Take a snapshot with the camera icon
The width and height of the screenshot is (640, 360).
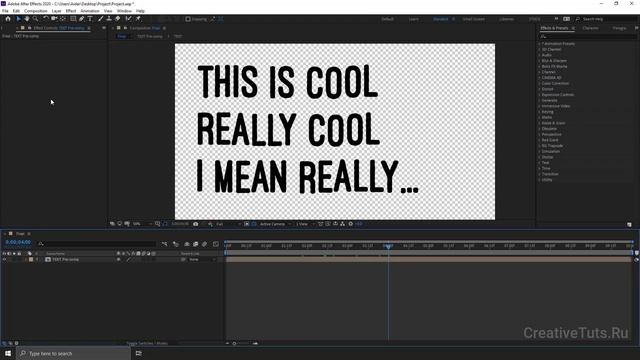coord(196,224)
